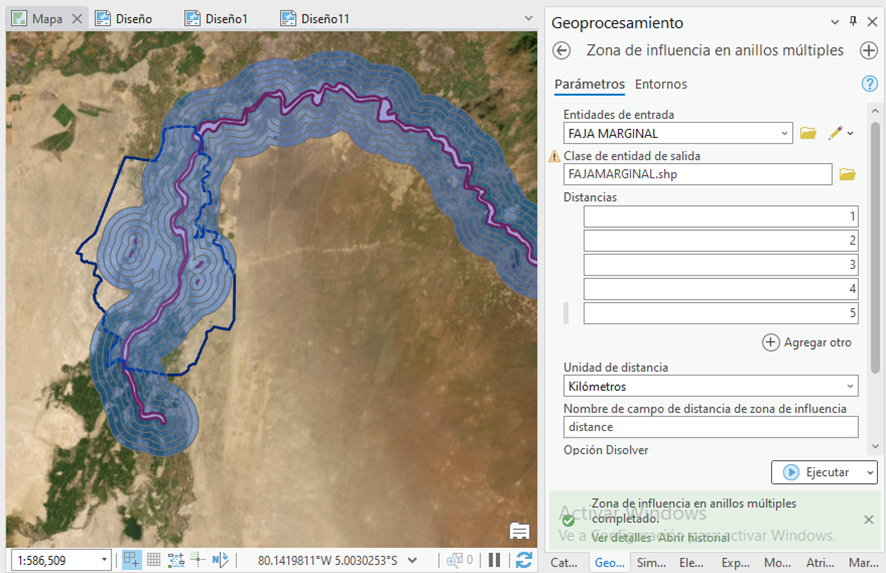886x573 pixels.
Task: Click the parameters pane vertical scrollbar
Action: (x=875, y=248)
